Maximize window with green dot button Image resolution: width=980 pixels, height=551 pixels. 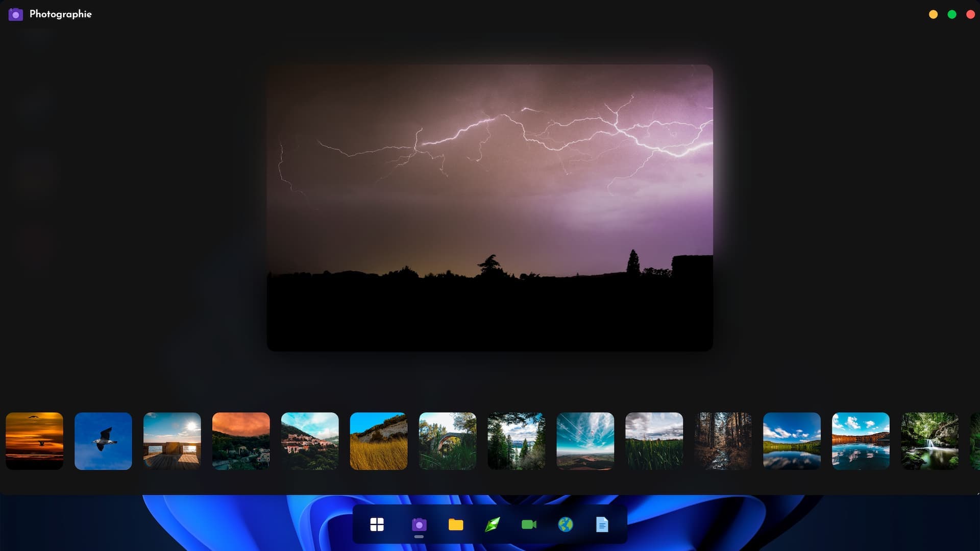tap(952, 14)
